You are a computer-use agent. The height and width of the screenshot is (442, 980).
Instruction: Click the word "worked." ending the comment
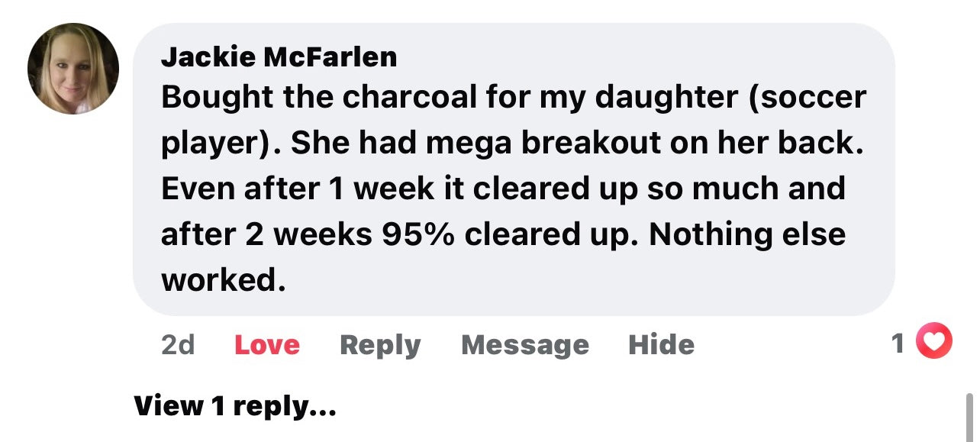tap(223, 280)
